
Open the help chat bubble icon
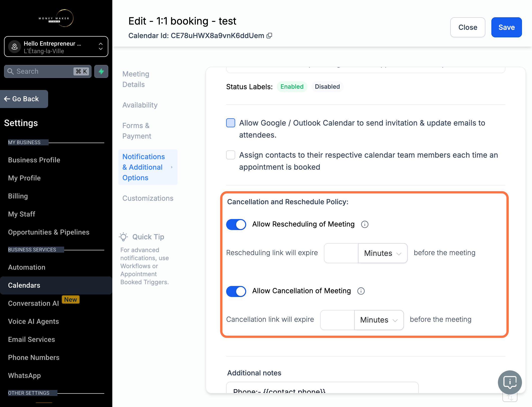tap(510, 382)
